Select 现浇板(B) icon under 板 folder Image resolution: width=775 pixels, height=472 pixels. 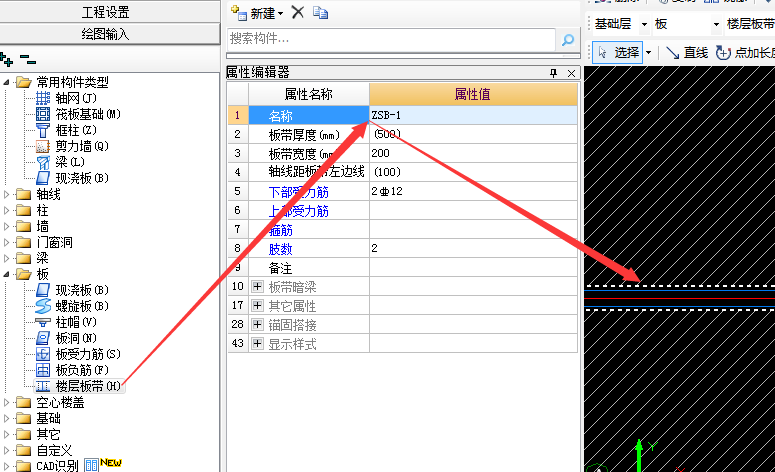tap(43, 290)
